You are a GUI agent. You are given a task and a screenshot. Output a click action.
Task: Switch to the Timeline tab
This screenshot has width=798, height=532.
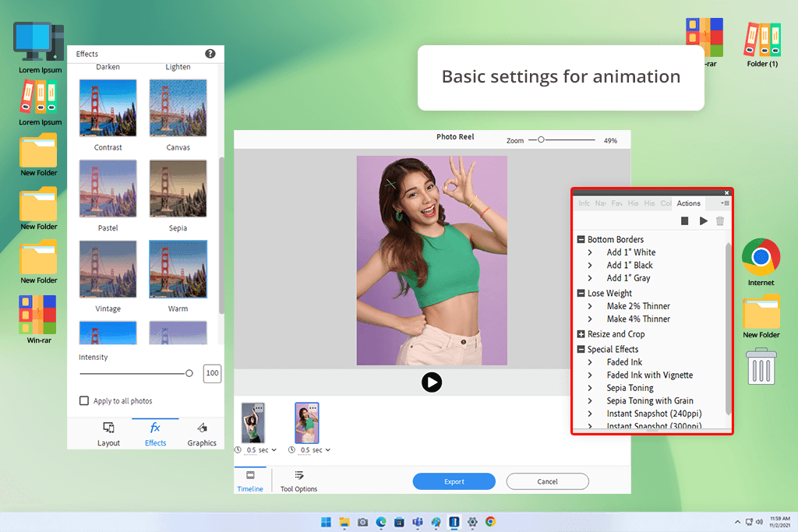click(249, 481)
